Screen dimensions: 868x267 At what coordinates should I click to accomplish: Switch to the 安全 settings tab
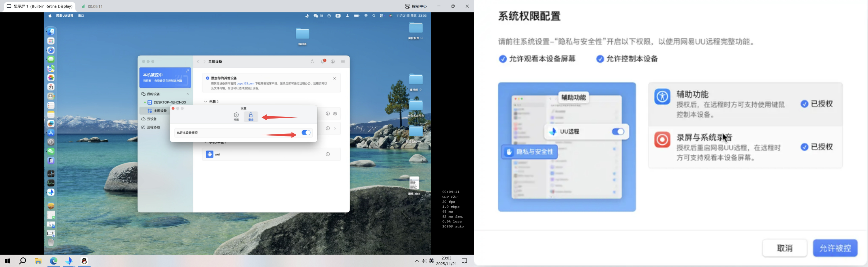pyautogui.click(x=251, y=116)
